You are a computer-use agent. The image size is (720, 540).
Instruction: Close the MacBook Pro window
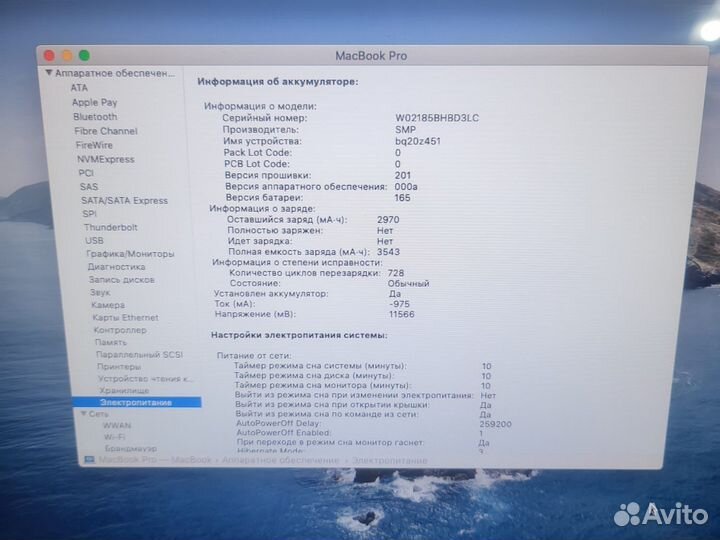(x=49, y=56)
